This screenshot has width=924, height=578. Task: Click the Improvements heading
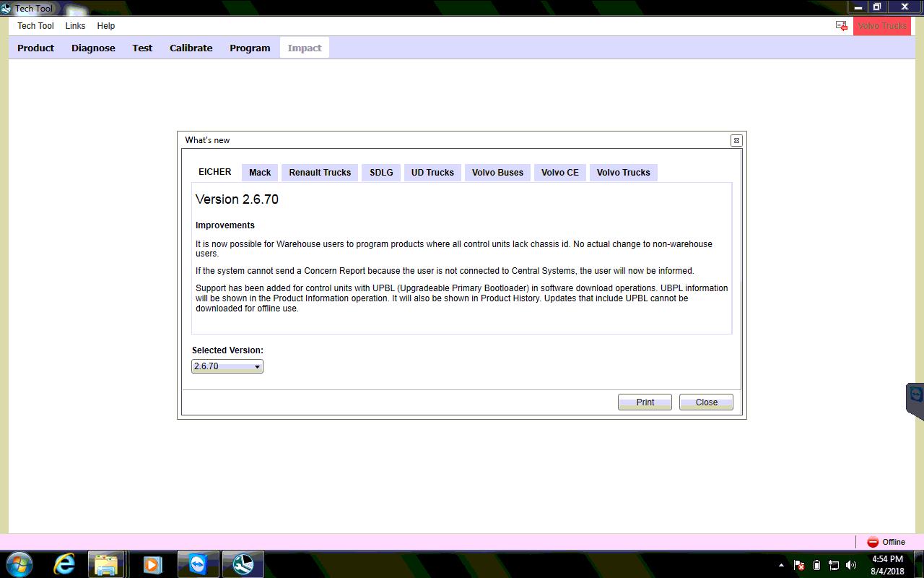225,225
